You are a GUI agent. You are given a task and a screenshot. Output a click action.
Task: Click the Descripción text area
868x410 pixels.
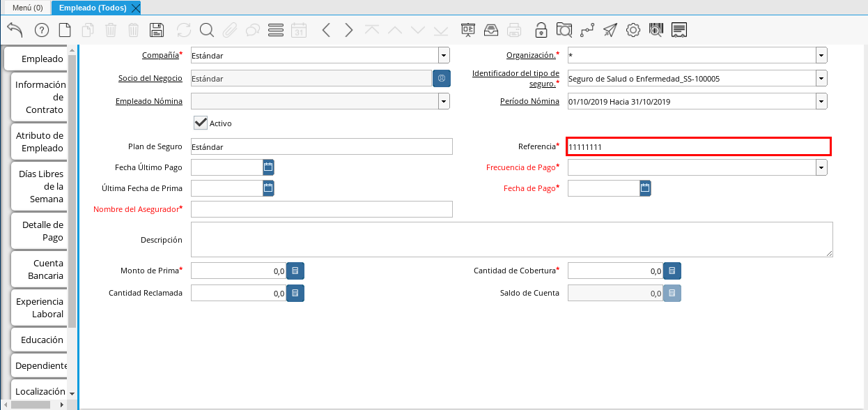click(511, 240)
